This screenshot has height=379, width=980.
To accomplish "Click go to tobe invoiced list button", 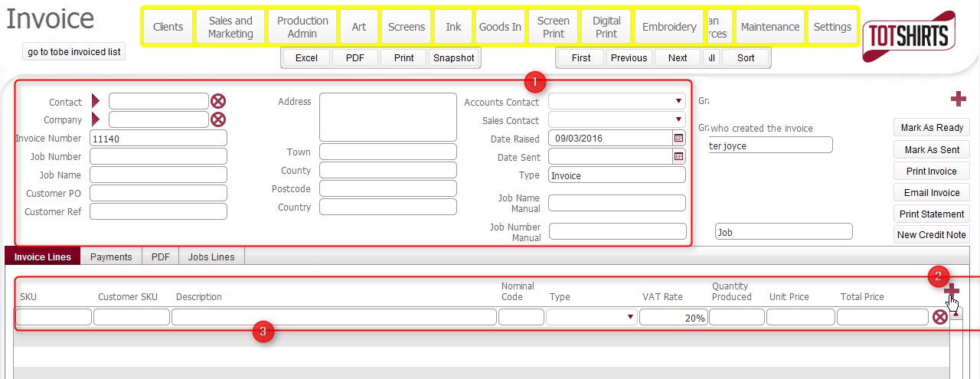I will (x=74, y=52).
